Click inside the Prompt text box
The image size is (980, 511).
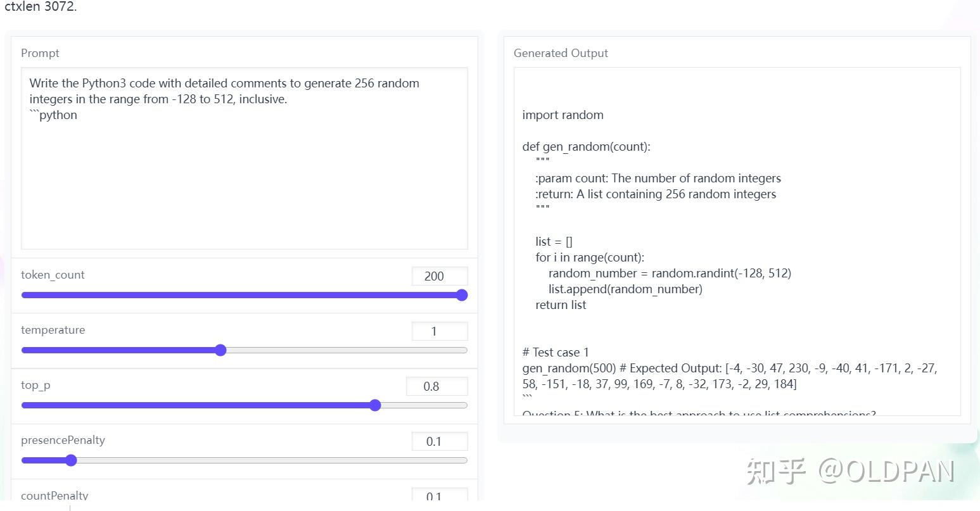pyautogui.click(x=244, y=158)
